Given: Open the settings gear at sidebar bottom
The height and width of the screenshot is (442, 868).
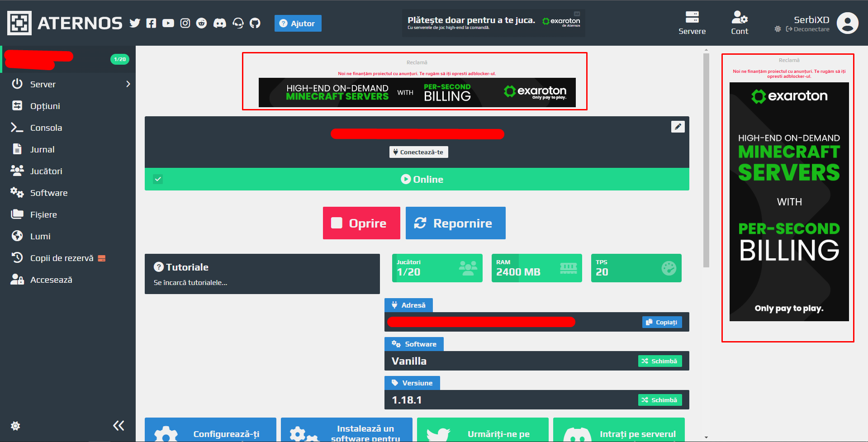Looking at the screenshot, I should tap(15, 426).
